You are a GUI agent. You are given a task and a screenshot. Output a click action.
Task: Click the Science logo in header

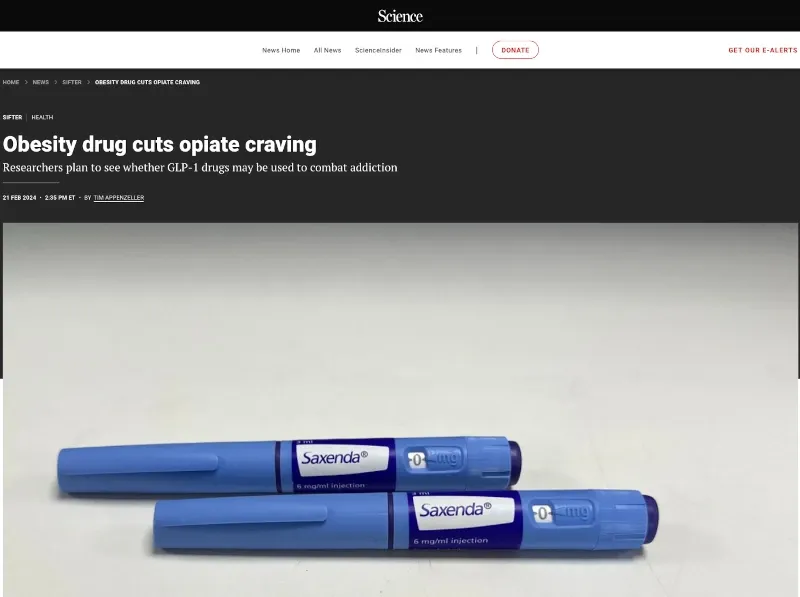[x=400, y=16]
